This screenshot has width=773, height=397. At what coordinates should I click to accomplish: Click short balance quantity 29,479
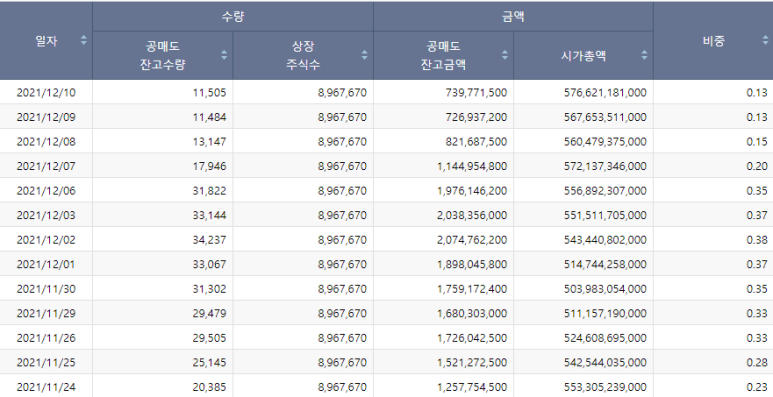(x=210, y=313)
